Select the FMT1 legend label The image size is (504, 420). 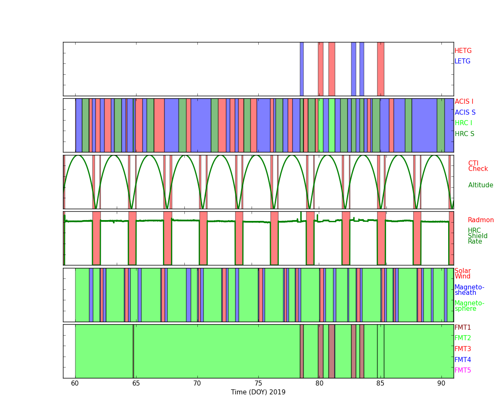[x=462, y=328]
